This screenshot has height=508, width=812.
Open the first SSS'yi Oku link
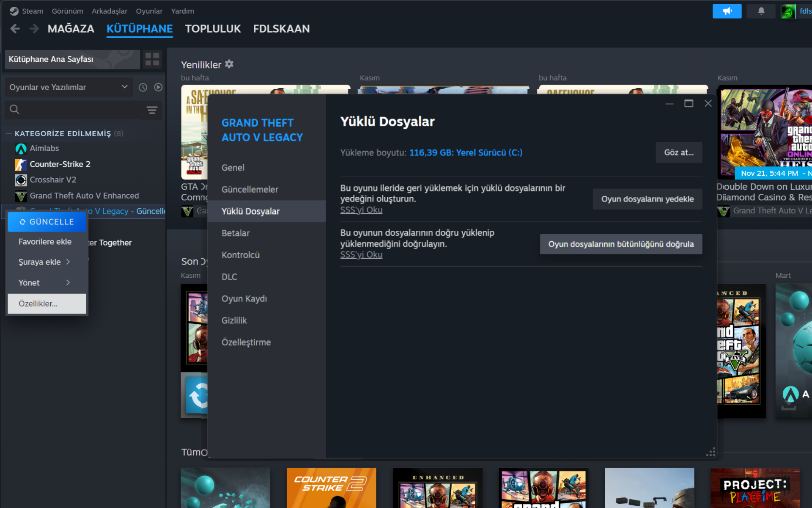click(x=361, y=210)
